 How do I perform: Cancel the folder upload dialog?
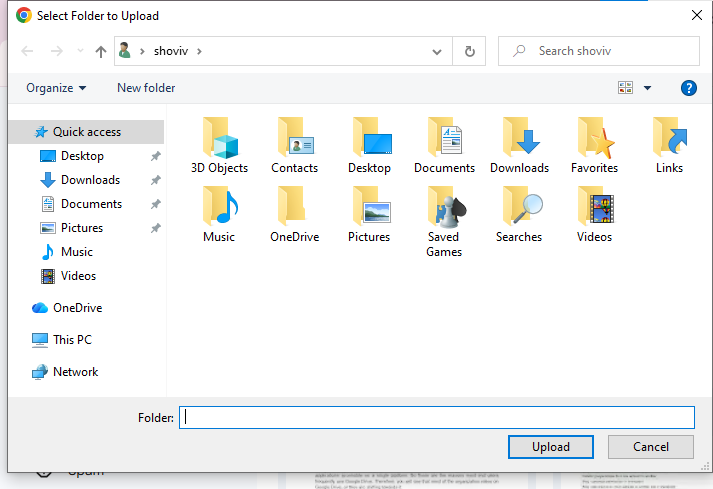tap(651, 447)
